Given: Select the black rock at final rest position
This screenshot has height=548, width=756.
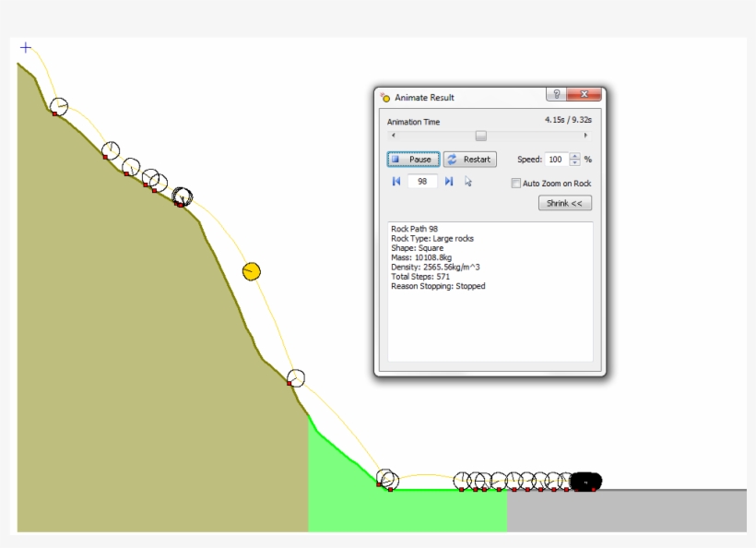Looking at the screenshot, I should (x=587, y=481).
